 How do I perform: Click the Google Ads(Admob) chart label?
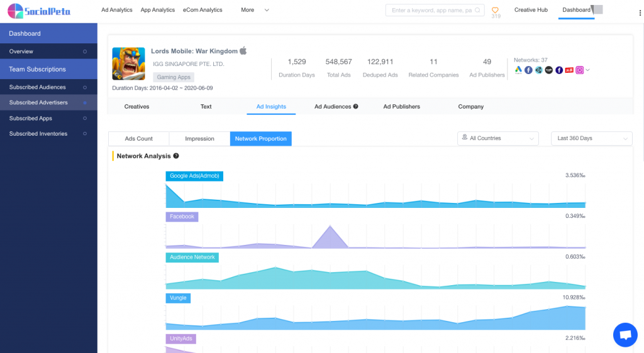(194, 176)
